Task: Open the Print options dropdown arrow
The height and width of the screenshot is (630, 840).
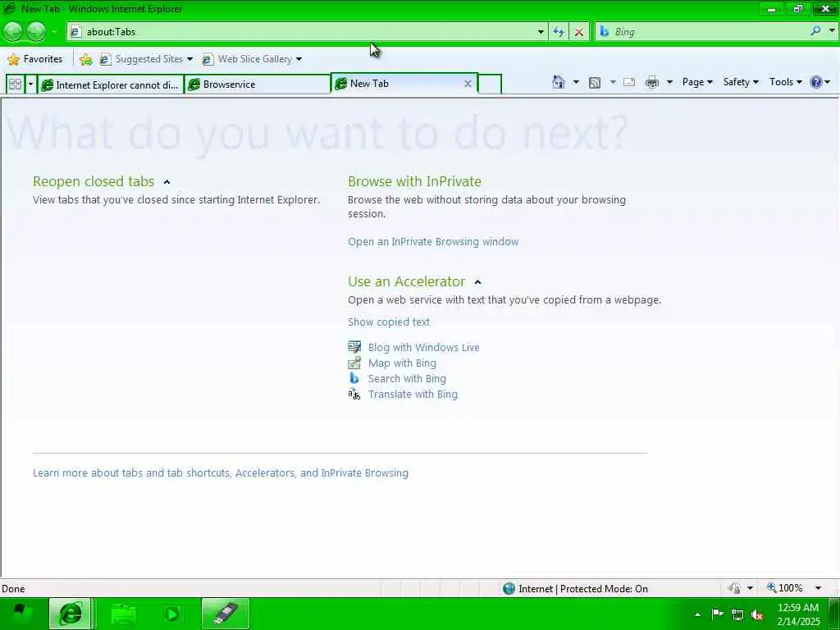Action: (x=669, y=82)
